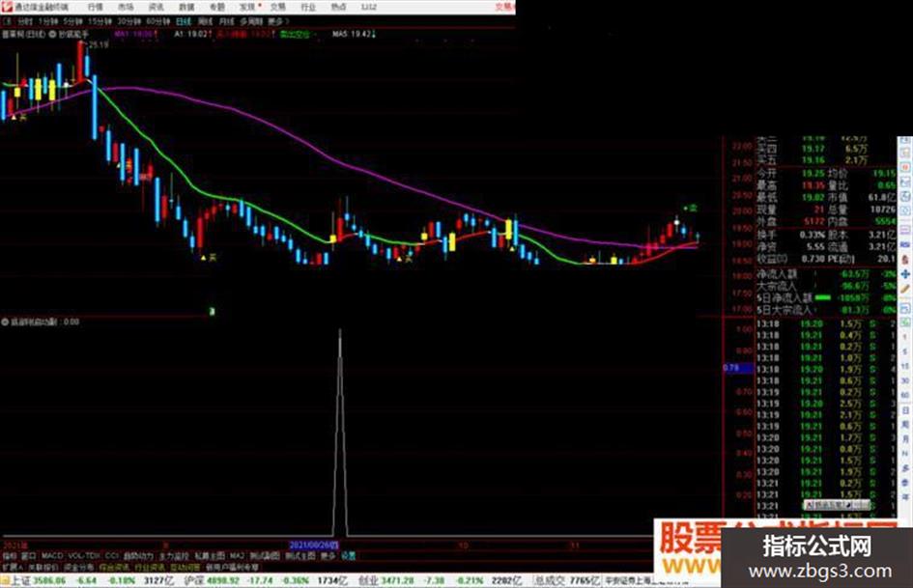Open the 发现 menu
The height and width of the screenshot is (588, 913).
coord(247,7)
